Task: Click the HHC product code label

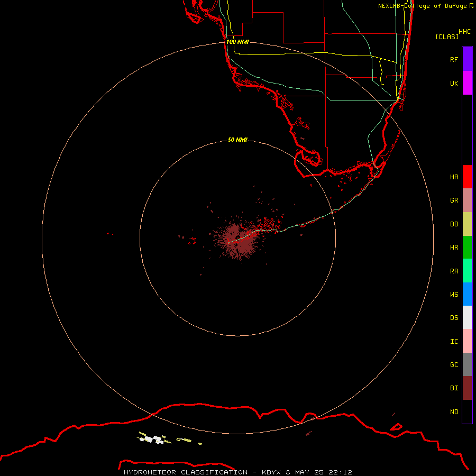Action: point(465,32)
